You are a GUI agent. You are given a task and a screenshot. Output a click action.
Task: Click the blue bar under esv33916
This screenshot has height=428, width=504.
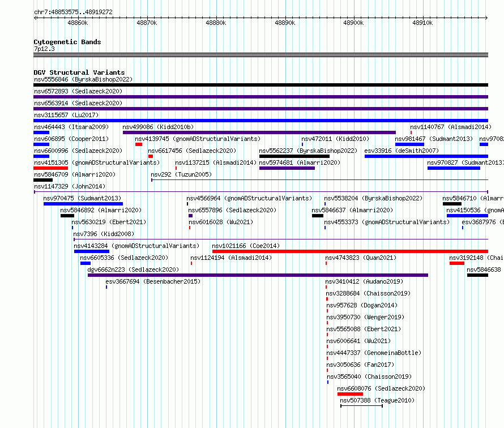coord(426,156)
